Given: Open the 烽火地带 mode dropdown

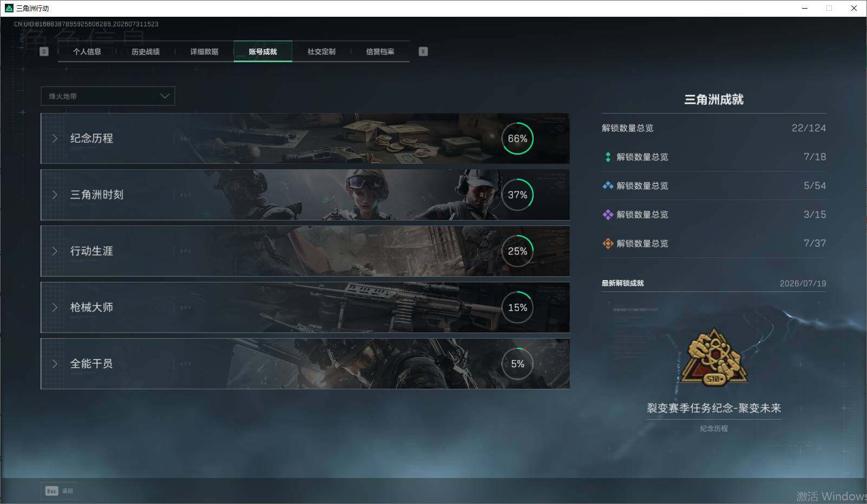Looking at the screenshot, I should pyautogui.click(x=108, y=96).
